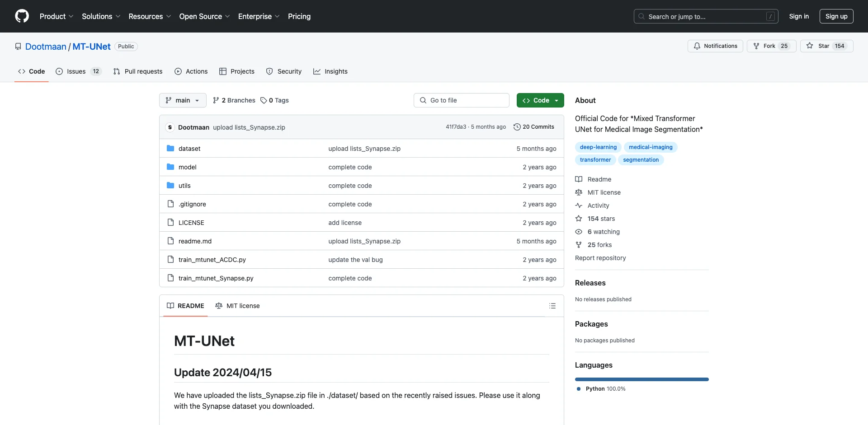Click the segmentation topic tag
The height and width of the screenshot is (425, 868).
641,160
